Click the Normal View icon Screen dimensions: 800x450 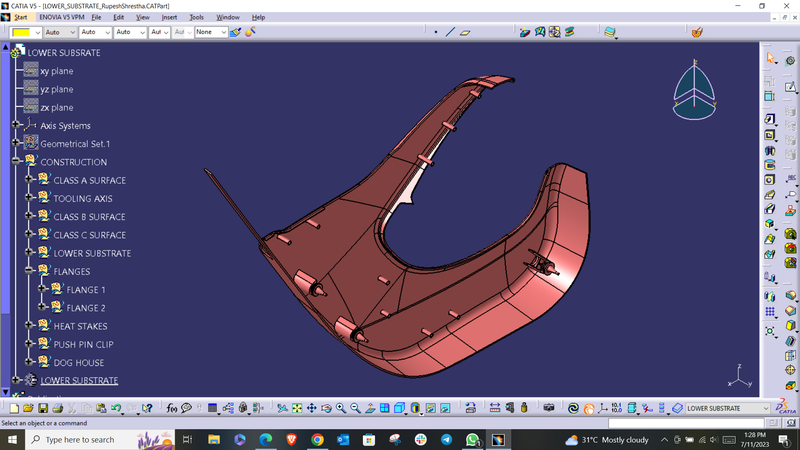370,408
